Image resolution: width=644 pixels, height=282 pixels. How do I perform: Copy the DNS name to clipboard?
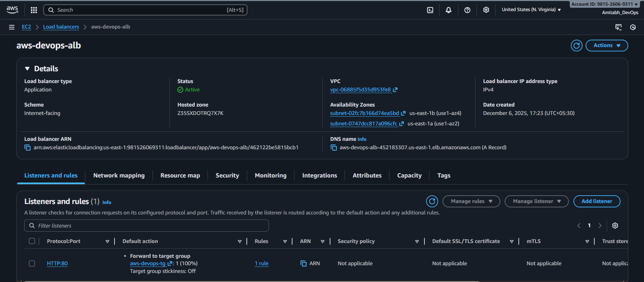tap(333, 148)
